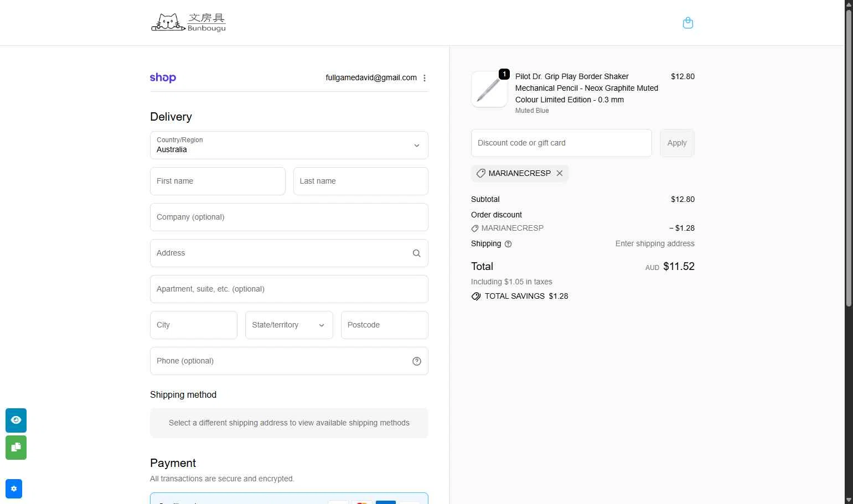Image resolution: width=853 pixels, height=504 pixels.
Task: Focus the Address field
Action: pos(289,253)
